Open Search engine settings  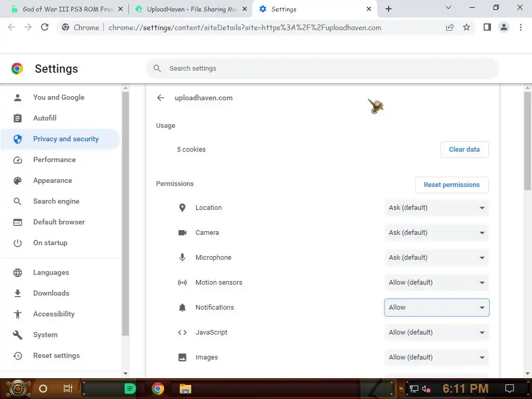coord(60,201)
